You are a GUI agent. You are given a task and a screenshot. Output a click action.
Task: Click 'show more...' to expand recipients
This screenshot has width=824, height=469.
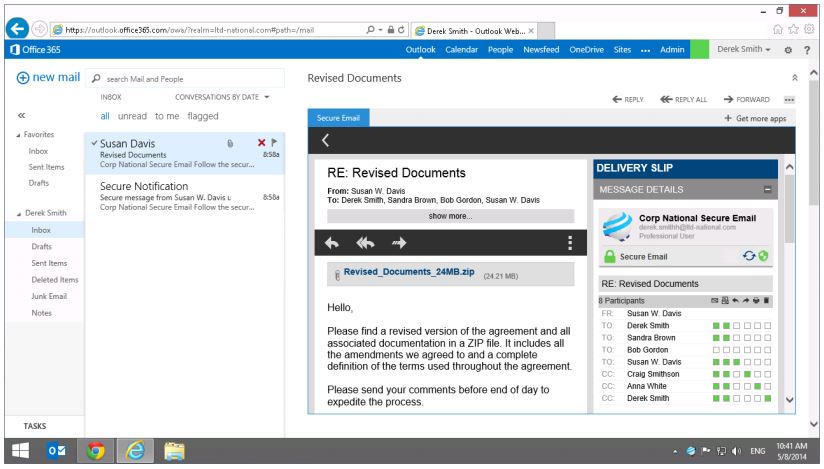450,216
